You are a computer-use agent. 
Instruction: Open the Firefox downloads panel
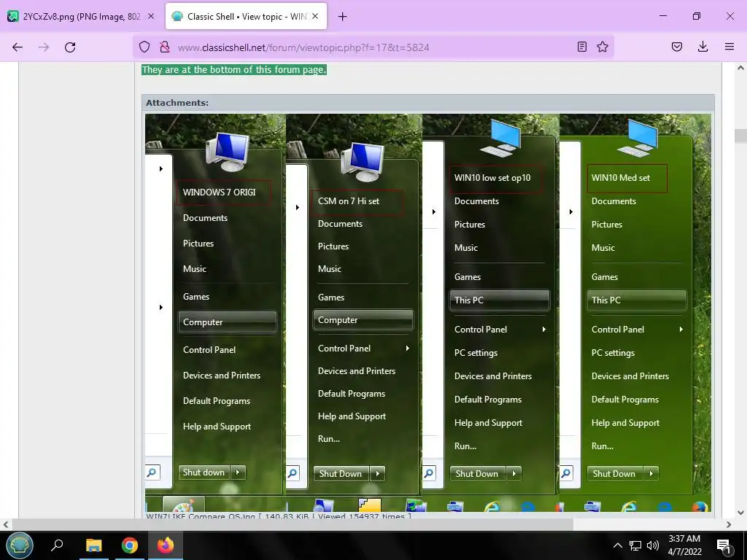click(x=703, y=47)
